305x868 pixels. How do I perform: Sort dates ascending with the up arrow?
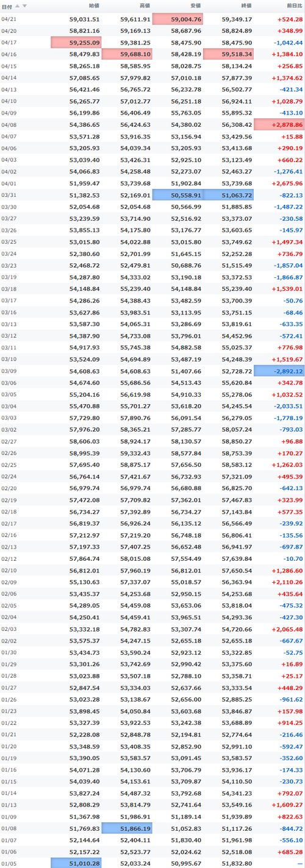coord(18,5)
